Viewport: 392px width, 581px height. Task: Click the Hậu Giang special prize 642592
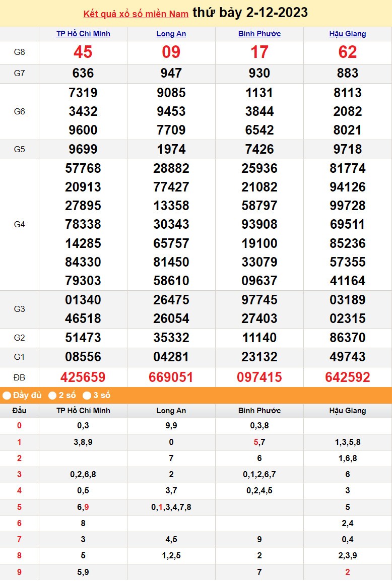(x=348, y=377)
